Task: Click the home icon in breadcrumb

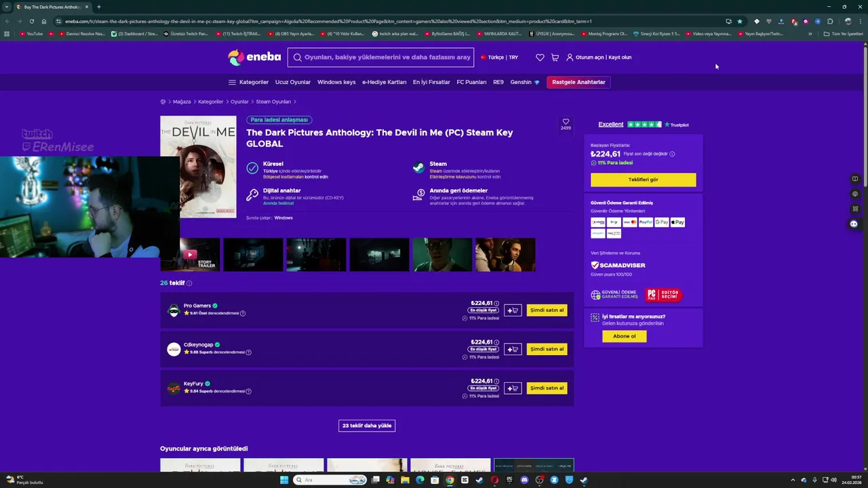Action: [x=163, y=102]
